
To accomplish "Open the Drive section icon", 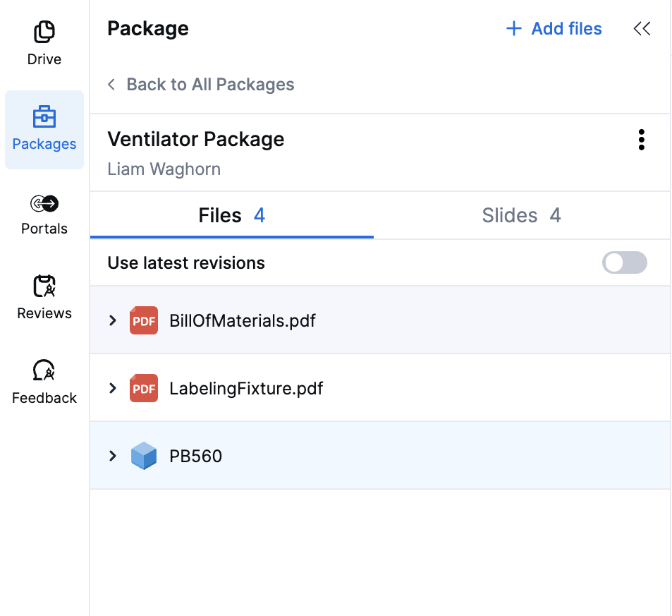I will pos(44,32).
